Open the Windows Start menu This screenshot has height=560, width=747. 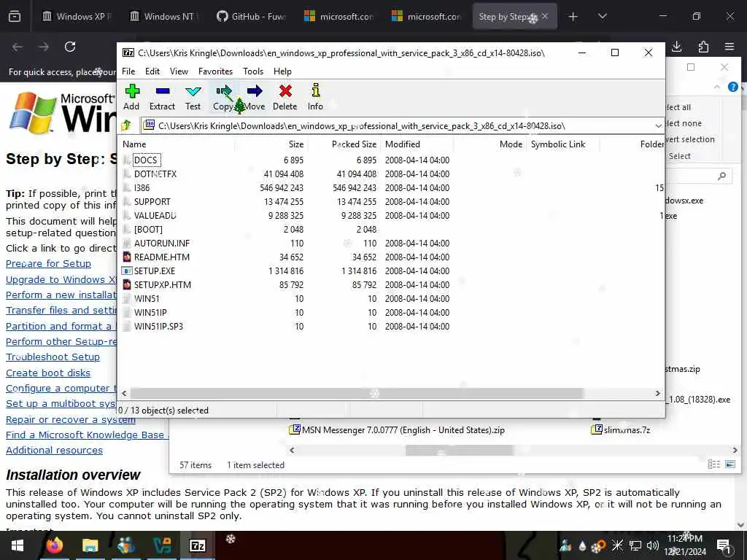[18, 545]
